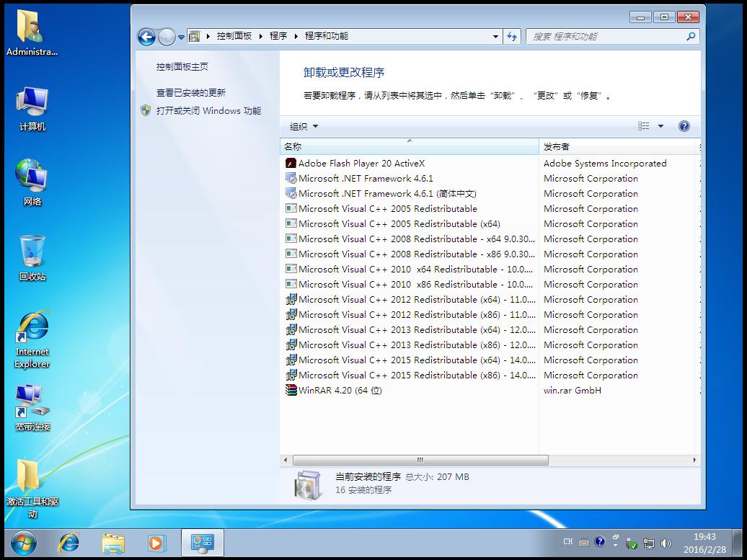747x560 pixels.
Task: Select Visual C++ 2005 Redistributable (x64)
Action: [399, 224]
